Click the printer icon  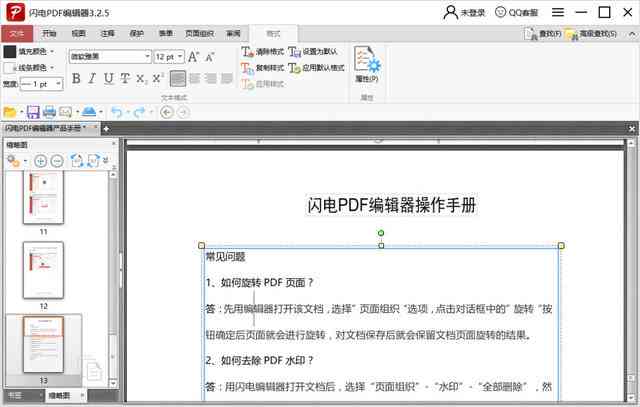tap(49, 112)
